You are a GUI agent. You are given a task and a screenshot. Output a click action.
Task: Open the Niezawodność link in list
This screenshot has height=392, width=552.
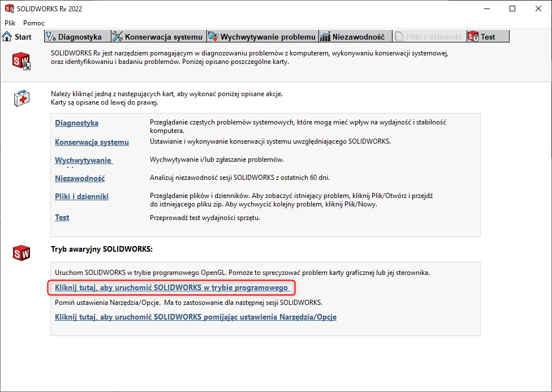pos(80,178)
